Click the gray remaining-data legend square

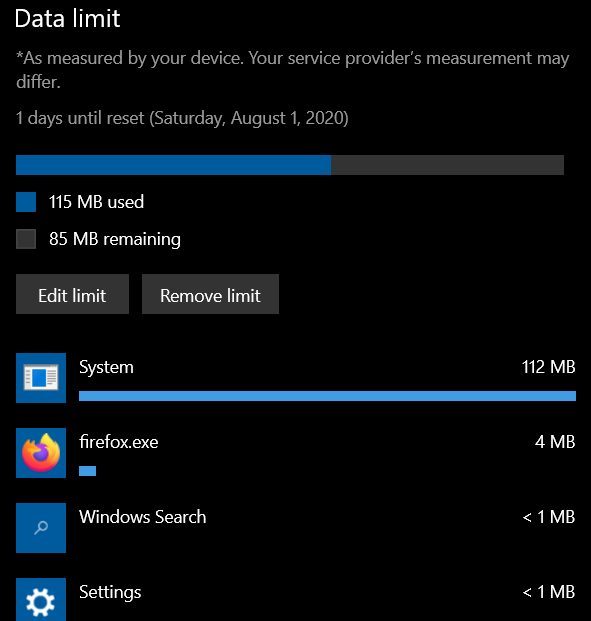point(26,239)
